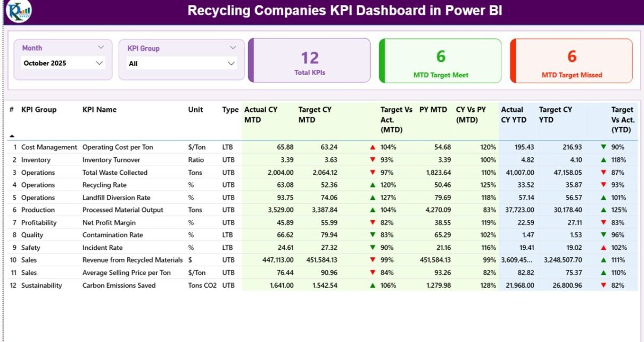The height and width of the screenshot is (342, 644).
Task: Collapse the Month slicer header chevron
Action: [x=101, y=47]
